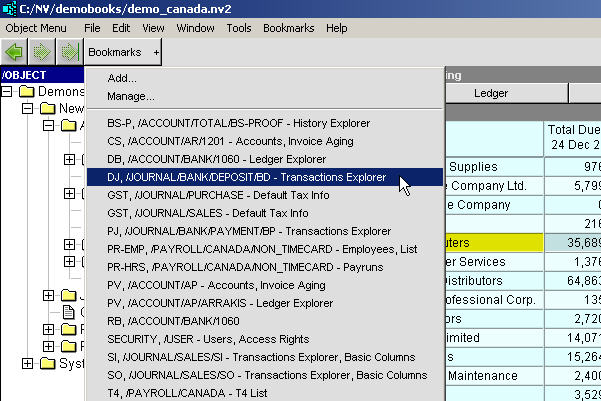This screenshot has width=601, height=401.
Task: Collapse the Demonstration root tree node
Action: click(x=8, y=92)
